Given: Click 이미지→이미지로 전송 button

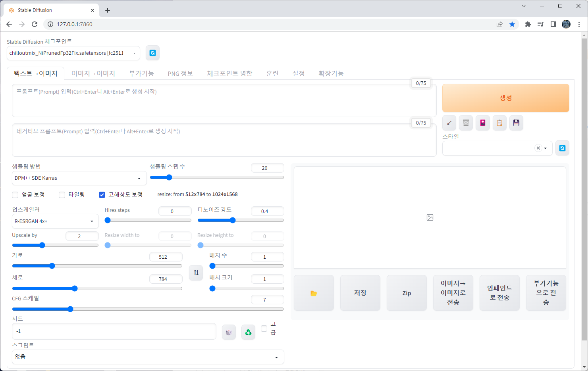Looking at the screenshot, I should tap(453, 293).
